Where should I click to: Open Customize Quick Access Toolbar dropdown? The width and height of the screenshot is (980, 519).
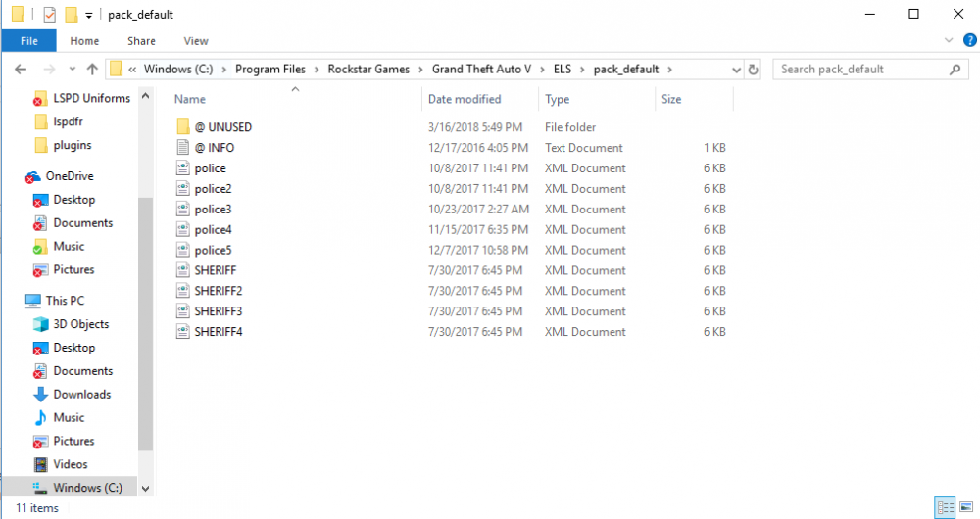pos(89,15)
